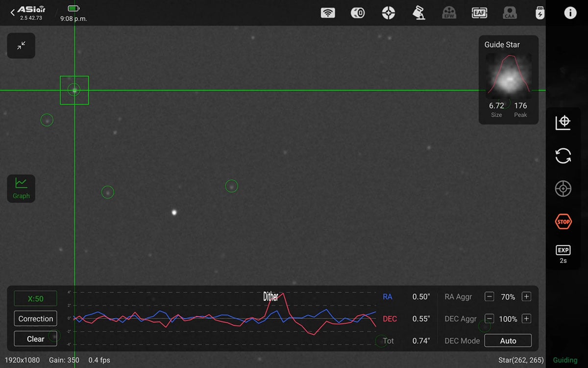Open the recalibration loop icon

pyautogui.click(x=563, y=155)
